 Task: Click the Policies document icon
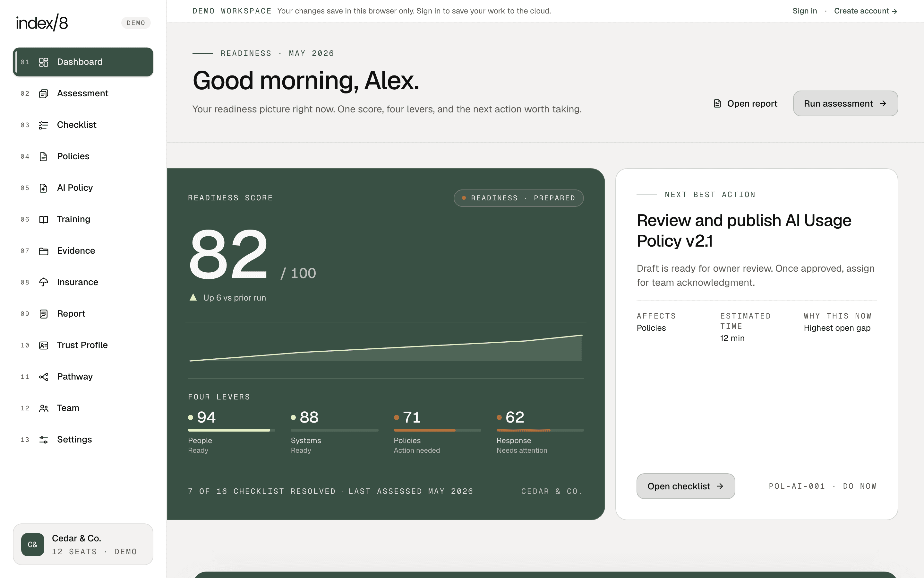click(x=44, y=156)
